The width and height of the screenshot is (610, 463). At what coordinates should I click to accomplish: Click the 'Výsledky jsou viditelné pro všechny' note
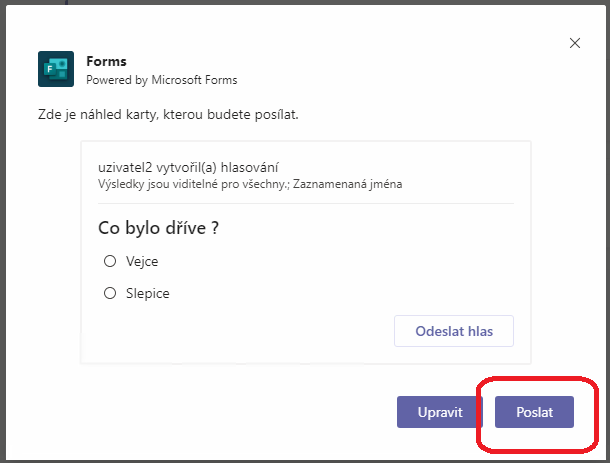(x=194, y=184)
